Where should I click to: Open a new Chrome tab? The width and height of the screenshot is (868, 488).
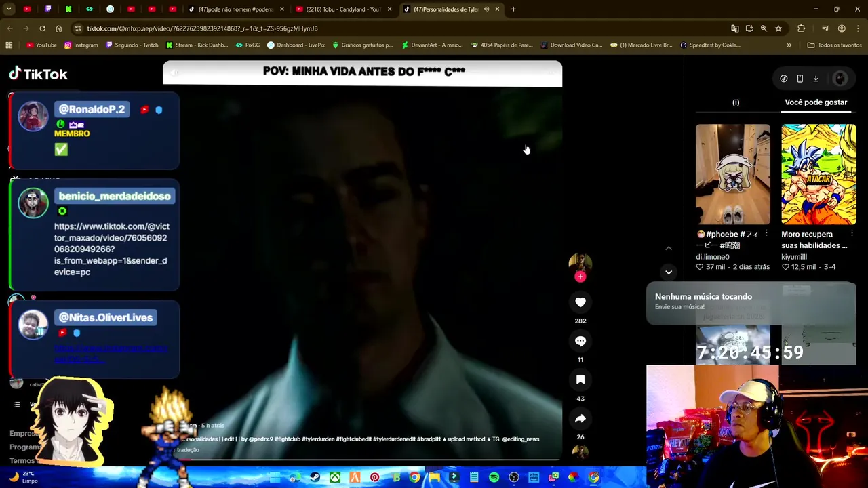pos(513,9)
